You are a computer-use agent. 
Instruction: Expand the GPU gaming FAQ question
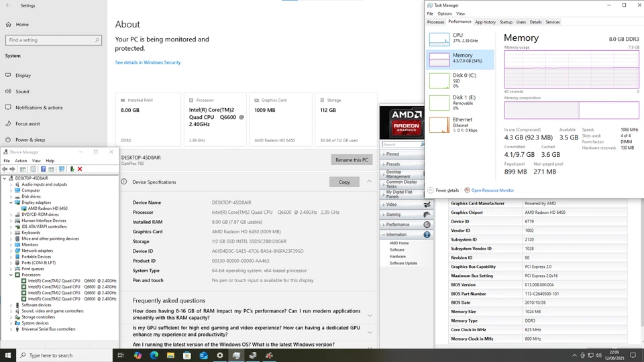point(370,332)
